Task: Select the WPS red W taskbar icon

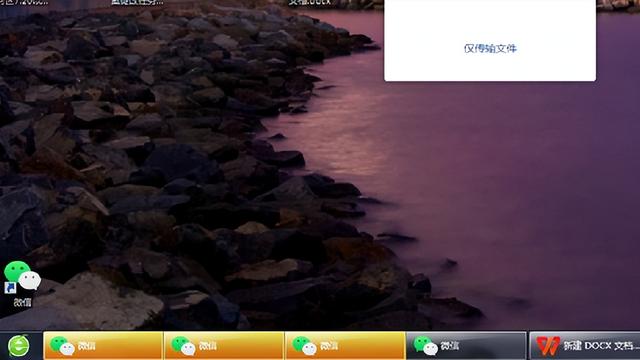Action: (x=548, y=346)
